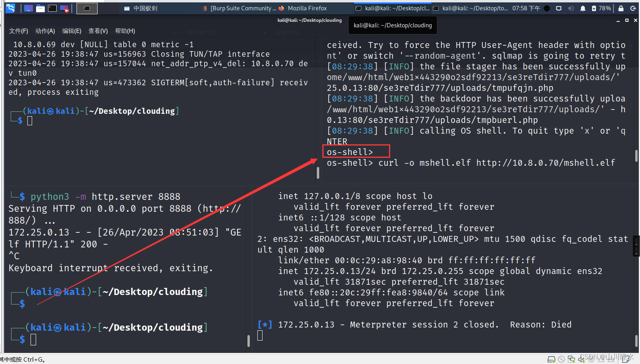640x364 pixels.
Task: Click the bottom-right pane scrollbar handle
Action: point(636,341)
